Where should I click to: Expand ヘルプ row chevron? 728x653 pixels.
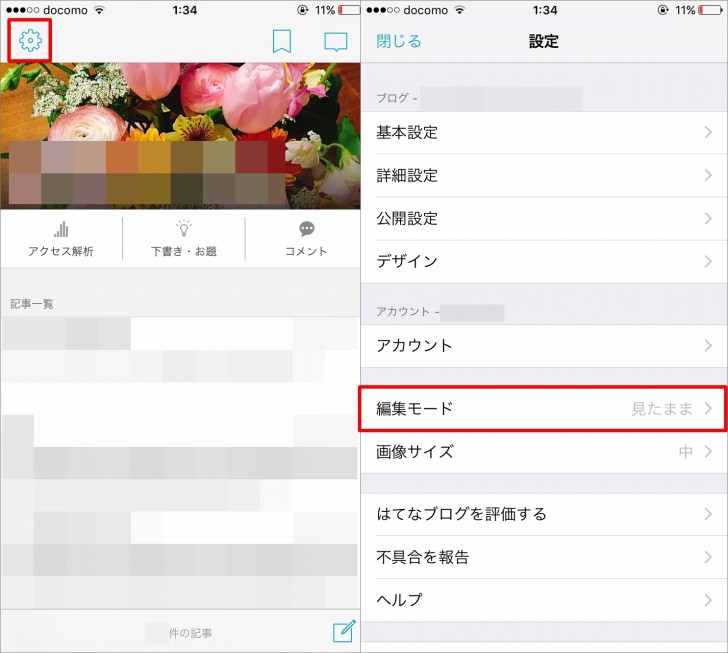click(x=707, y=600)
